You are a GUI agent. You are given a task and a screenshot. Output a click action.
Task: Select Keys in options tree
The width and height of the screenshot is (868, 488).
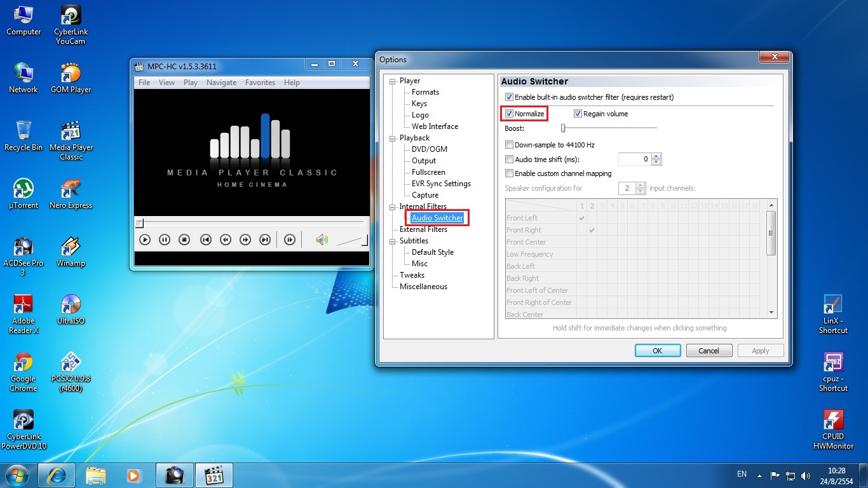419,104
